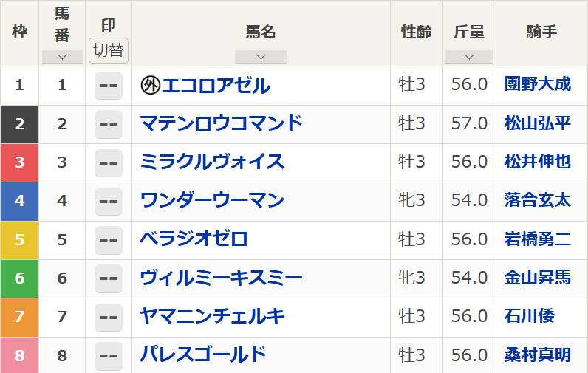This screenshot has height=373, width=588.
Task: Toggle the 切替 mark switch button
Action: (109, 50)
